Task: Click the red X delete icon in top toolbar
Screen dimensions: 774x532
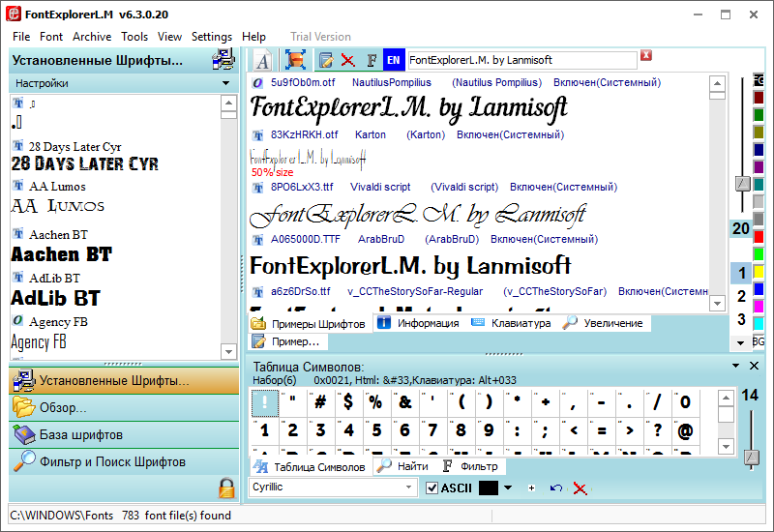Action: pyautogui.click(x=347, y=60)
